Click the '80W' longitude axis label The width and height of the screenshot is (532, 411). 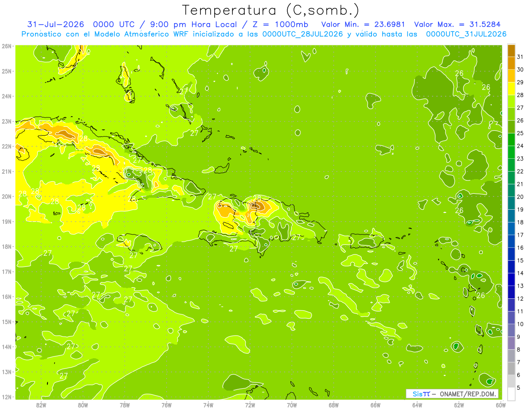(83, 405)
